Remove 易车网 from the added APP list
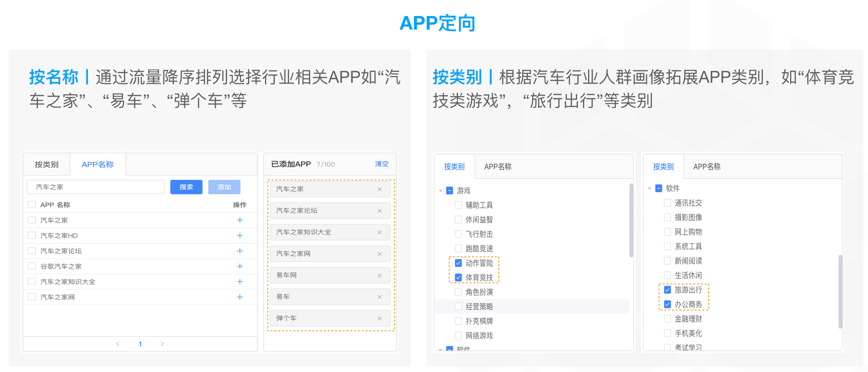This screenshot has height=372, width=868. [379, 275]
